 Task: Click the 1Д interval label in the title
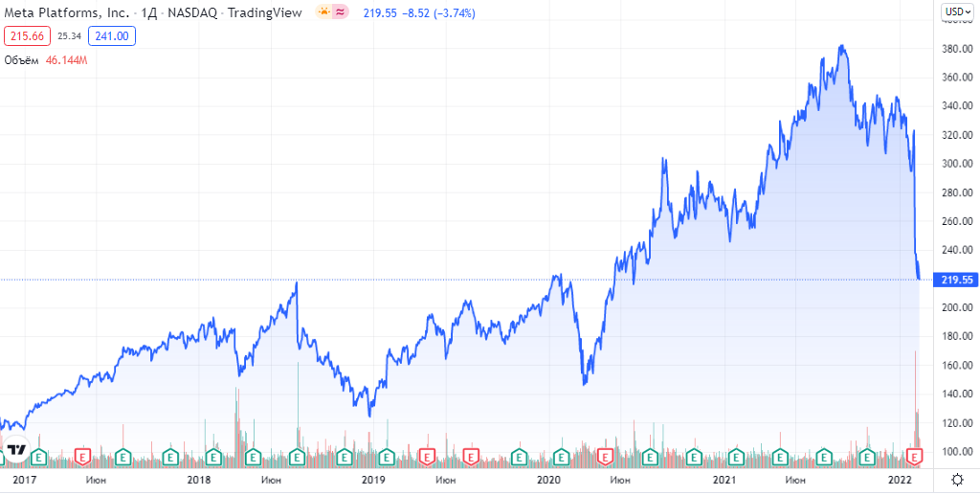(x=148, y=11)
